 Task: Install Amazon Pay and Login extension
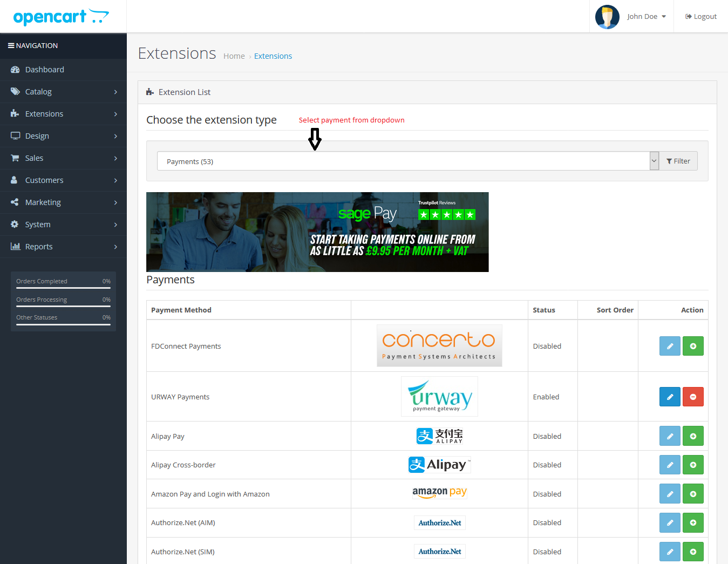[693, 494]
